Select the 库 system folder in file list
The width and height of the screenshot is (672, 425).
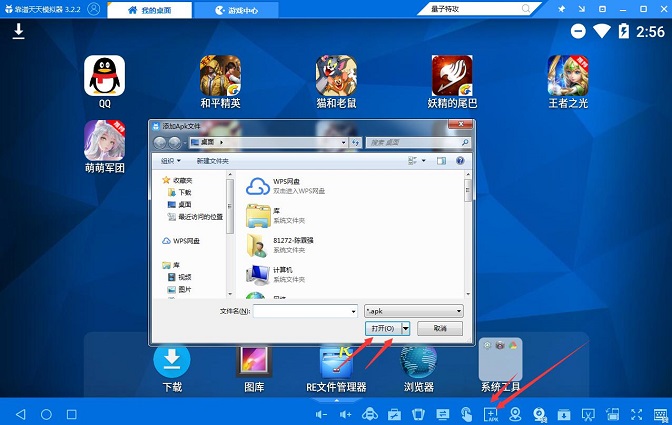click(276, 216)
